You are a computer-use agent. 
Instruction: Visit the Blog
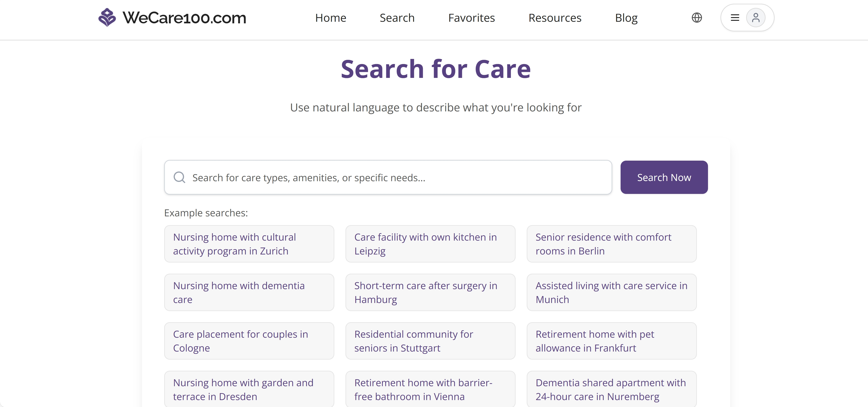coord(626,18)
